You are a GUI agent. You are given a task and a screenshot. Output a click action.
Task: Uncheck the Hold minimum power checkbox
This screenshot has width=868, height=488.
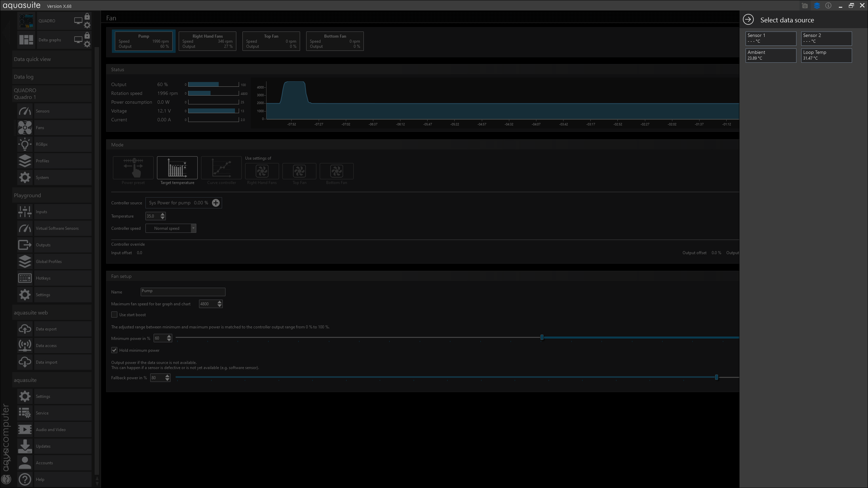point(114,350)
